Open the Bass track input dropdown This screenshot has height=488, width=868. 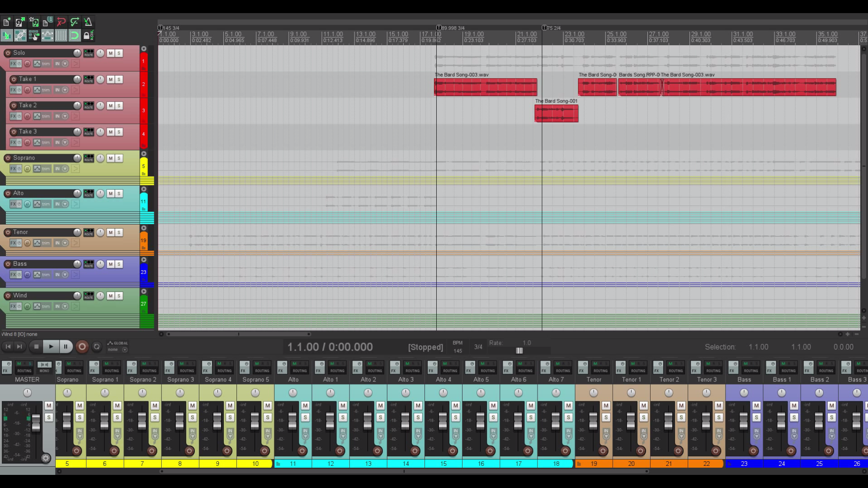[x=65, y=275]
